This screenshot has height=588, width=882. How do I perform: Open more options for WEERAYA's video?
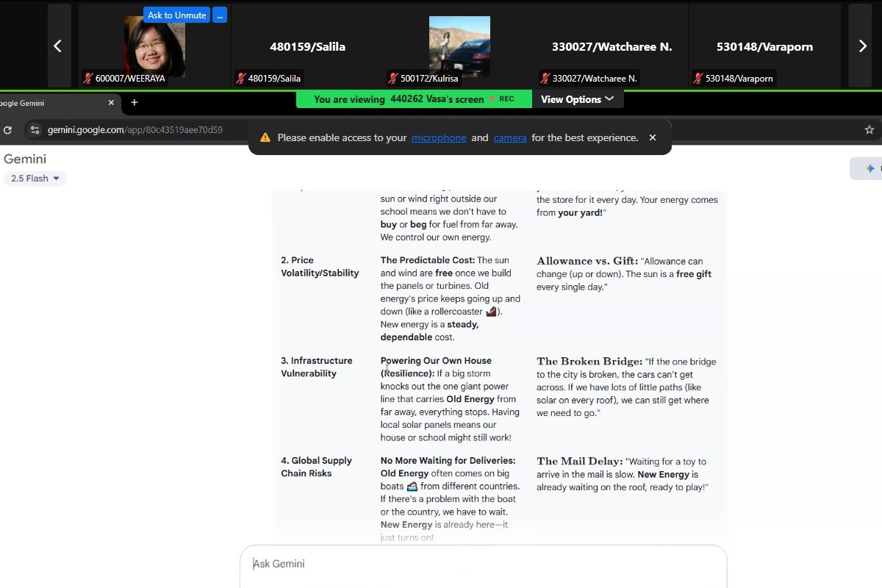pyautogui.click(x=220, y=15)
